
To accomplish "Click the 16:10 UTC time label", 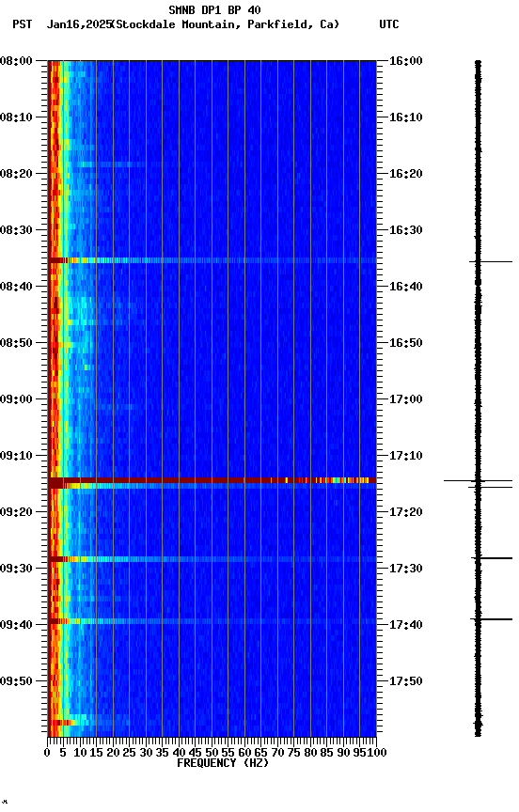I will coord(405,117).
